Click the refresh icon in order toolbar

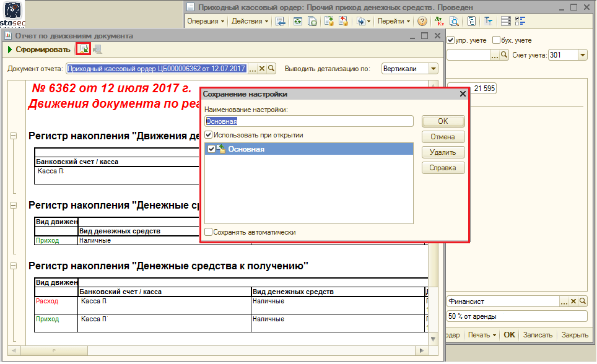click(298, 21)
